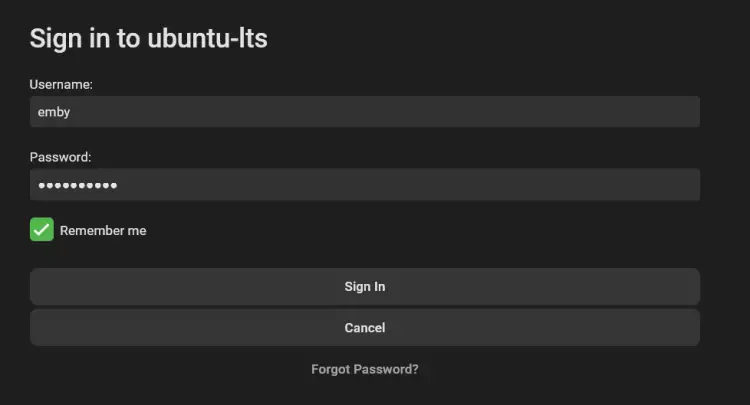The image size is (750, 405).
Task: Start password recovery via Forgot Password?
Action: pos(364,369)
